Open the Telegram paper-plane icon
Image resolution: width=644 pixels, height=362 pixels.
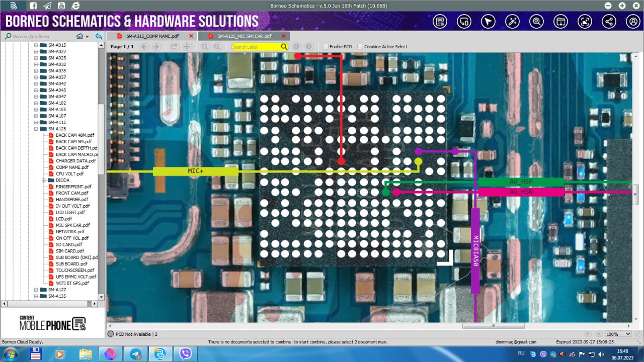click(47, 6)
